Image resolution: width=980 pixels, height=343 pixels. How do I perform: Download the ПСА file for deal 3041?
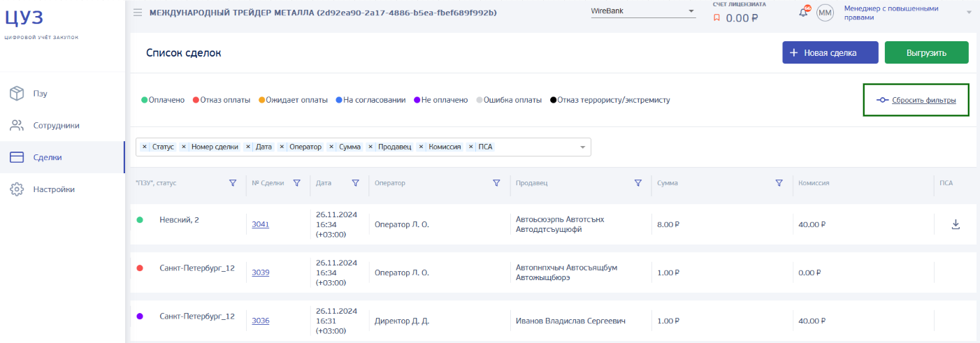coord(956,224)
